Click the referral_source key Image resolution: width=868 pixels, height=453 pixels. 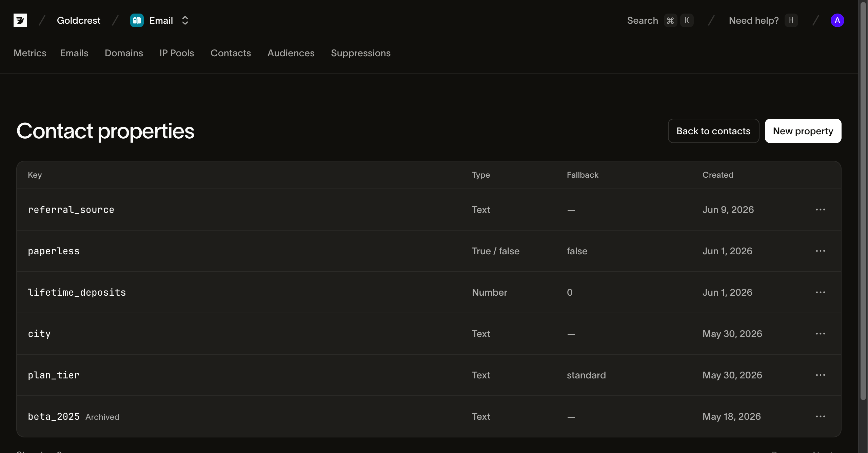point(71,210)
